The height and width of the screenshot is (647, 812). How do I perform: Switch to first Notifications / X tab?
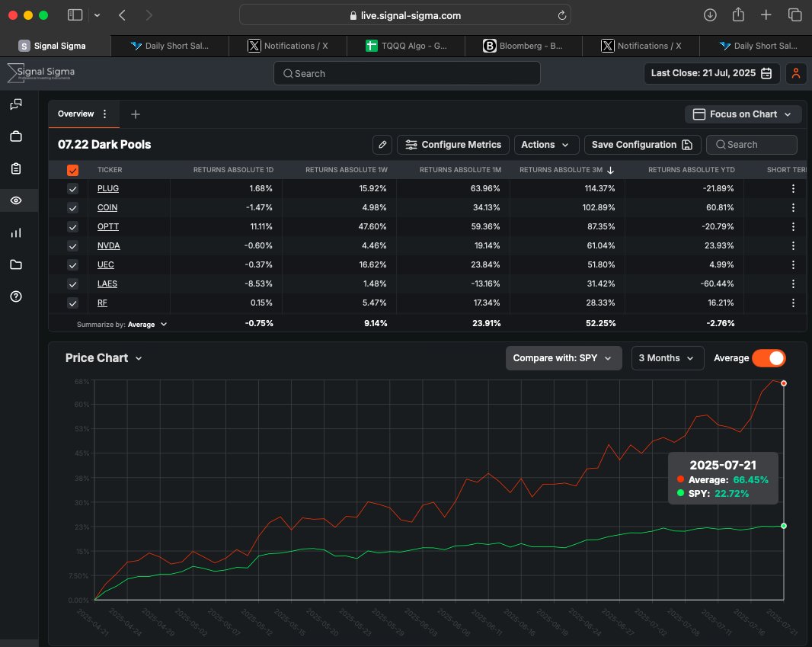[288, 46]
